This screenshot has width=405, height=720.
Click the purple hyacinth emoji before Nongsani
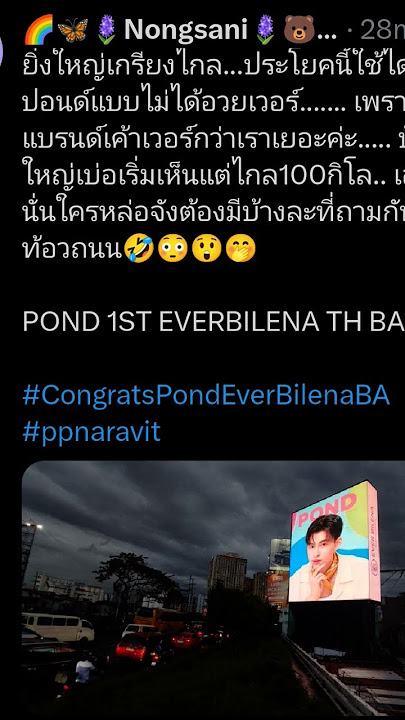(107, 30)
